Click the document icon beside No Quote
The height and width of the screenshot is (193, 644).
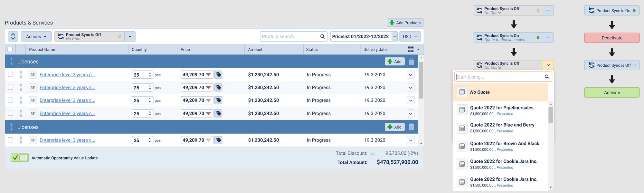click(x=462, y=92)
